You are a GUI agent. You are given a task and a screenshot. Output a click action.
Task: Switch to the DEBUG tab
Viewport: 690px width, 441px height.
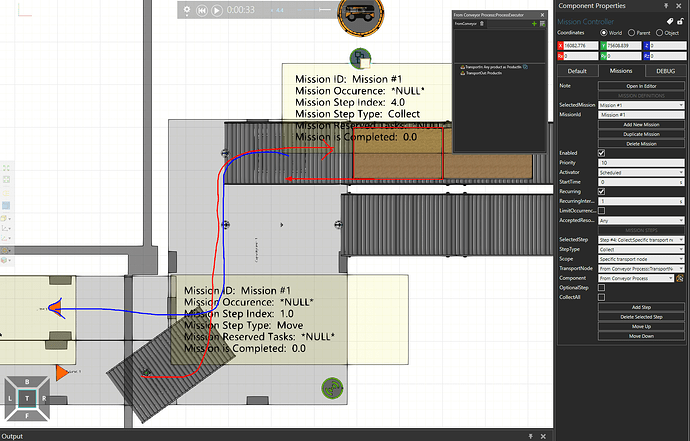click(x=665, y=71)
